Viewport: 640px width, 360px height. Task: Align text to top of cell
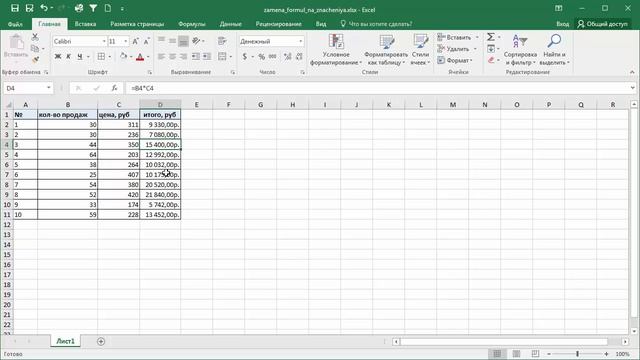click(161, 41)
